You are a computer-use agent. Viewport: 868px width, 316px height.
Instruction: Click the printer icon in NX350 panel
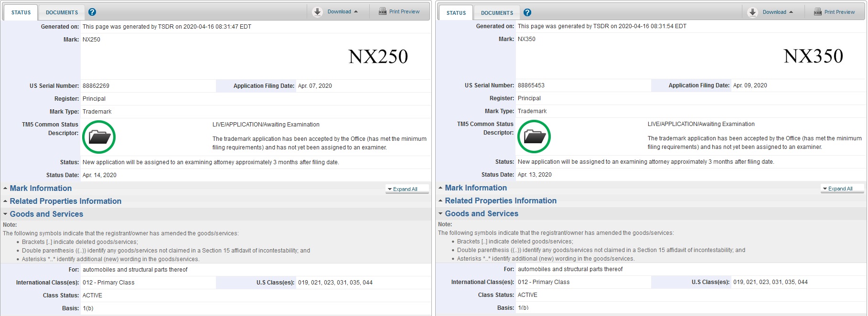[818, 12]
